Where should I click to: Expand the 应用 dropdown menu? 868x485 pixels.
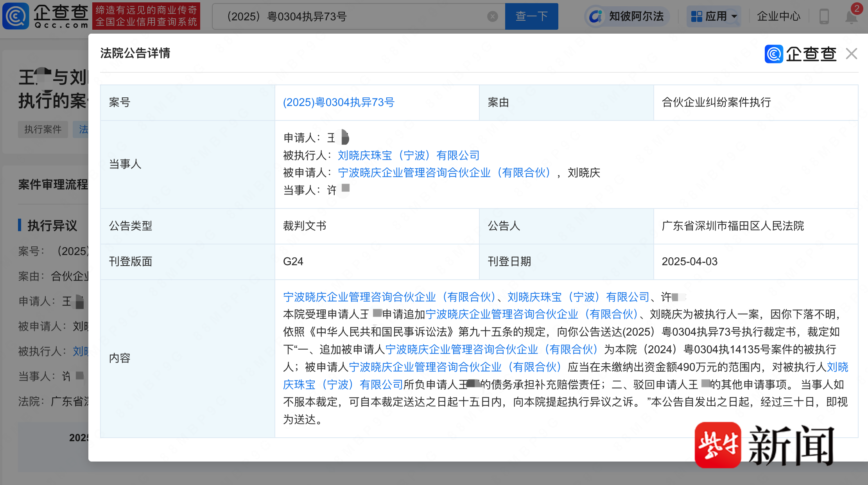coord(714,16)
